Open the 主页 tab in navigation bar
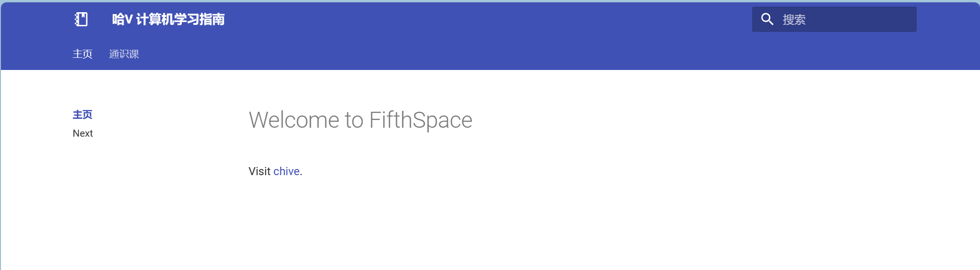The image size is (980, 270). coord(83,54)
